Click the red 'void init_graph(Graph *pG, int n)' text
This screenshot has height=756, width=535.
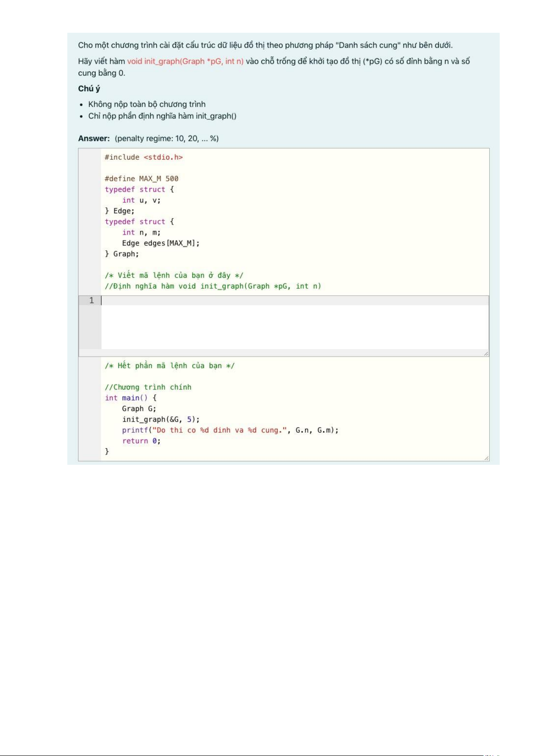pyautogui.click(x=185, y=61)
